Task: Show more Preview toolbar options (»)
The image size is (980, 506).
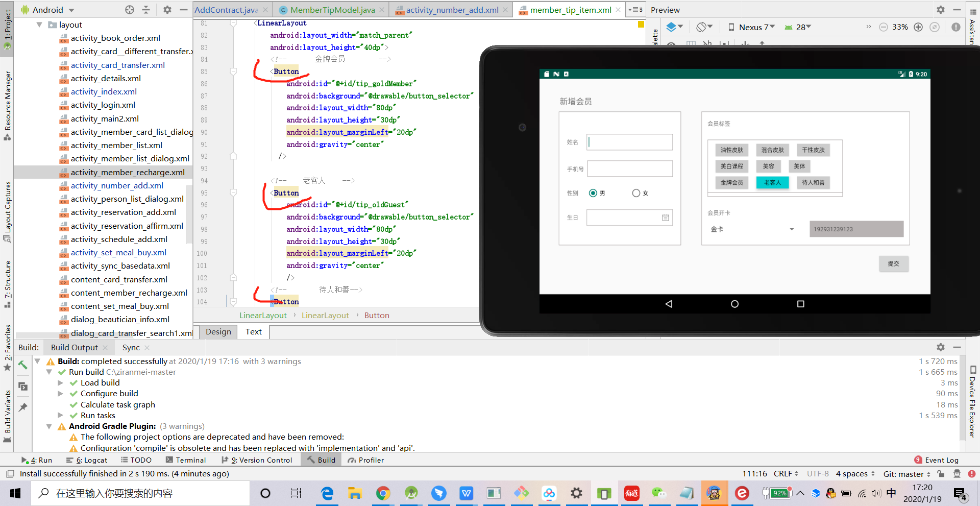Action: 869,27
